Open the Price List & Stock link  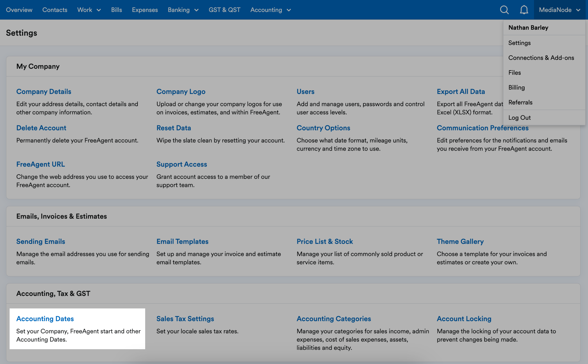325,241
